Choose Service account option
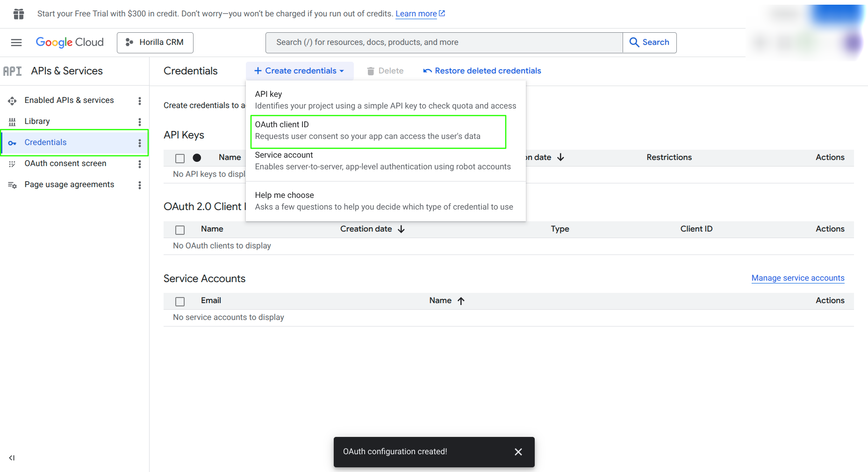Viewport: 868px width, 472px height. pos(386,161)
